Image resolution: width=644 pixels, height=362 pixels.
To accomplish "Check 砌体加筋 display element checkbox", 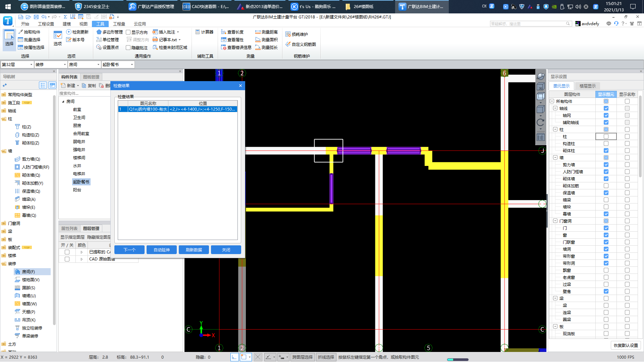I will 606,186.
